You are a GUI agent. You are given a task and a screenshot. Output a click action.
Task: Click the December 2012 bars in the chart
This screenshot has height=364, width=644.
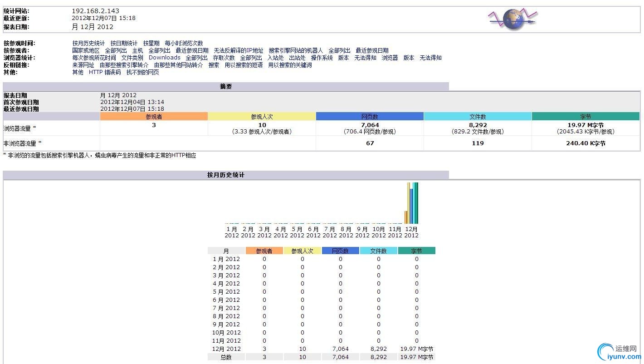tap(411, 203)
